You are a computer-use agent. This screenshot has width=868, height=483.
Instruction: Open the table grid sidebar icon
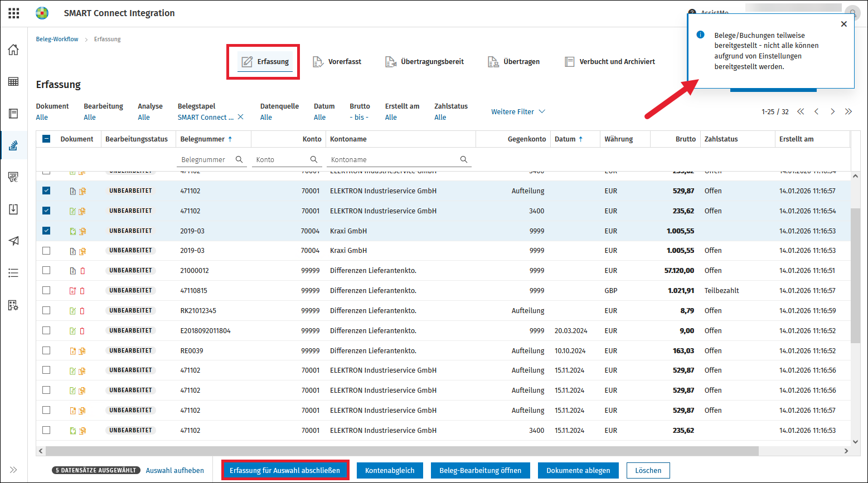tap(13, 82)
